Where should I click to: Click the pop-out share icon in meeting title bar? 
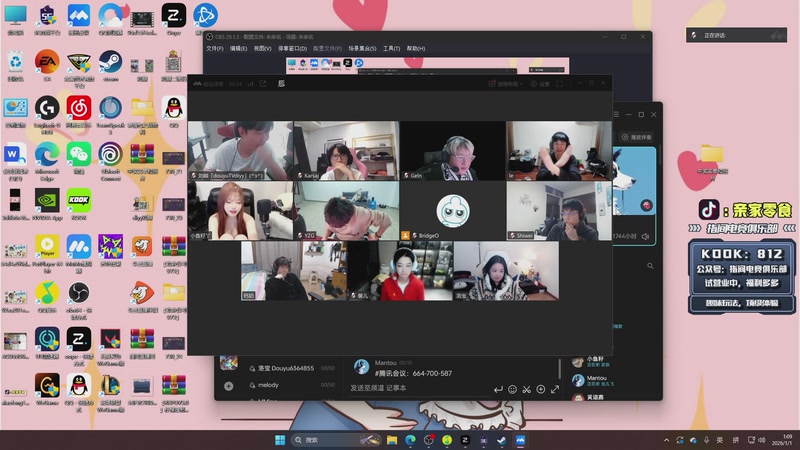(x=263, y=84)
